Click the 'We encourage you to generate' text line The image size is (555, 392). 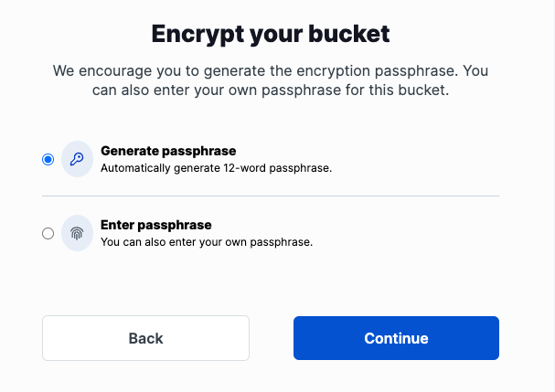tap(271, 70)
